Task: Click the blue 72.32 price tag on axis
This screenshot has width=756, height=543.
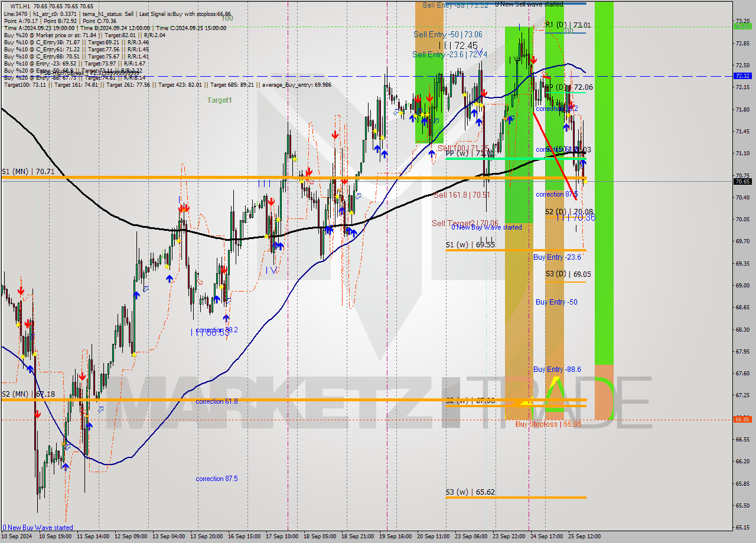Action: click(742, 76)
